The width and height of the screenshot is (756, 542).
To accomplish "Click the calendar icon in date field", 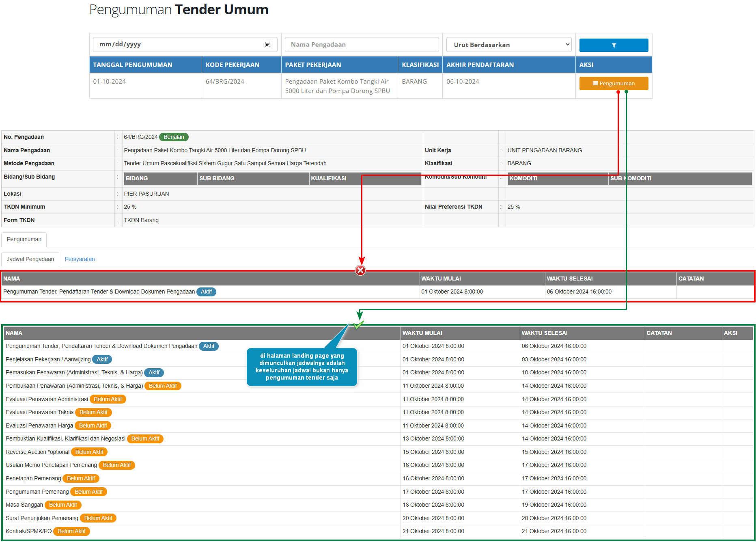I will (267, 45).
